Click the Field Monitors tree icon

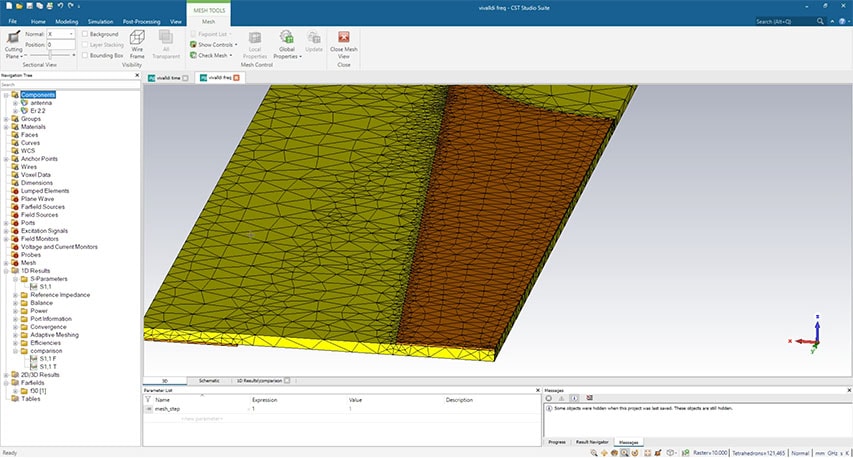coord(15,239)
